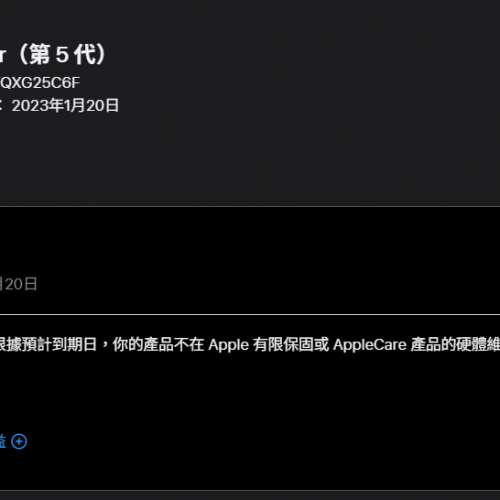Click the divider line below product header
The height and width of the screenshot is (500, 500).
[x=250, y=206]
